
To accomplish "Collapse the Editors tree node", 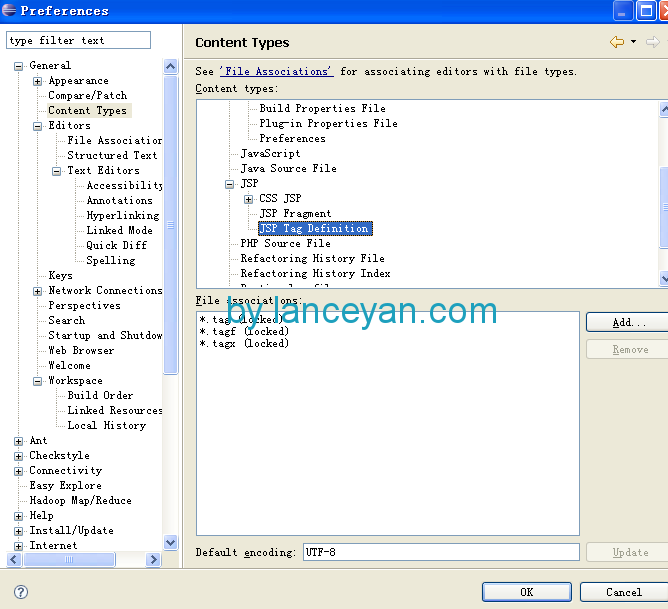I will 37,126.
